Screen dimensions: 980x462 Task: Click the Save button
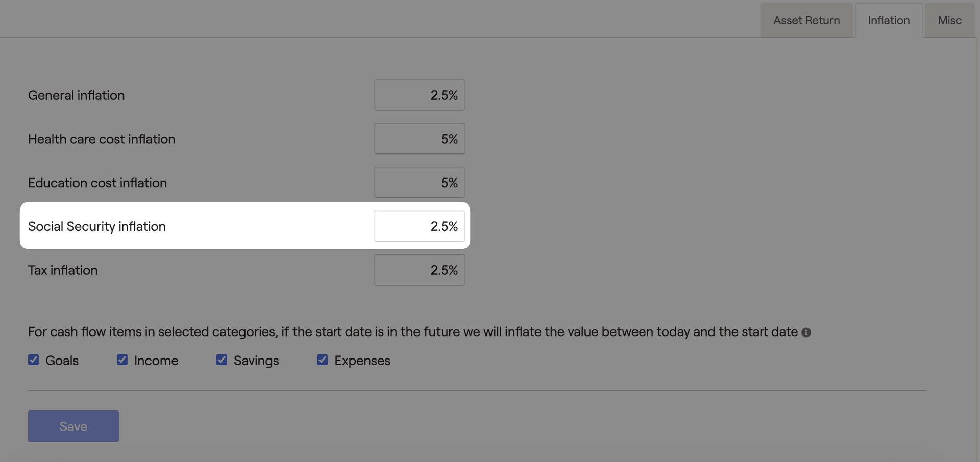[73, 426]
